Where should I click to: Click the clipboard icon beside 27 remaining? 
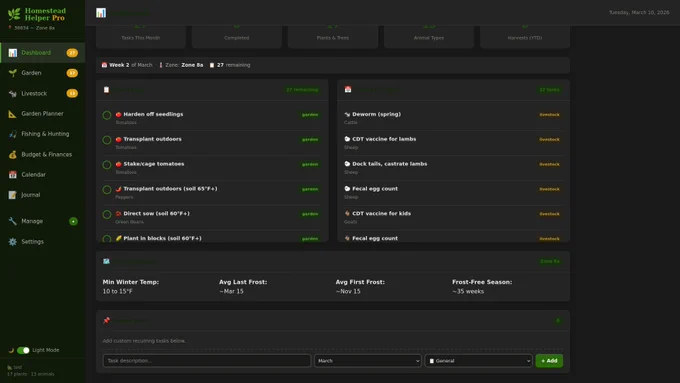212,65
